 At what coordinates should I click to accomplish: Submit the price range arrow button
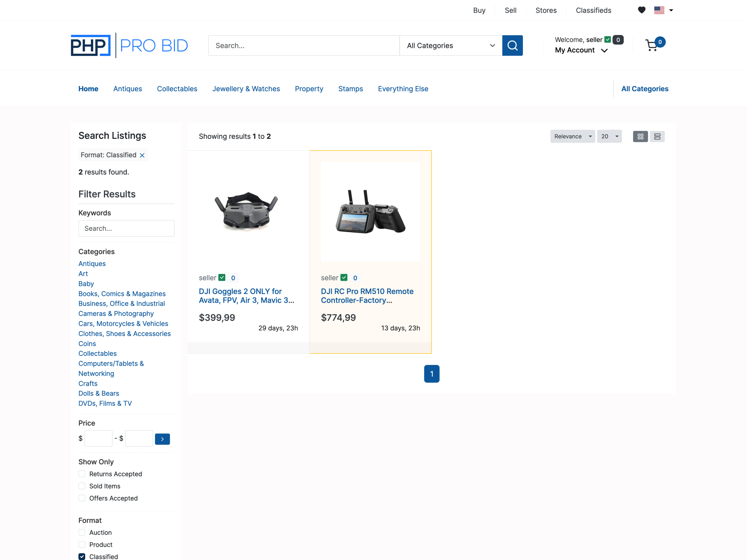point(162,439)
